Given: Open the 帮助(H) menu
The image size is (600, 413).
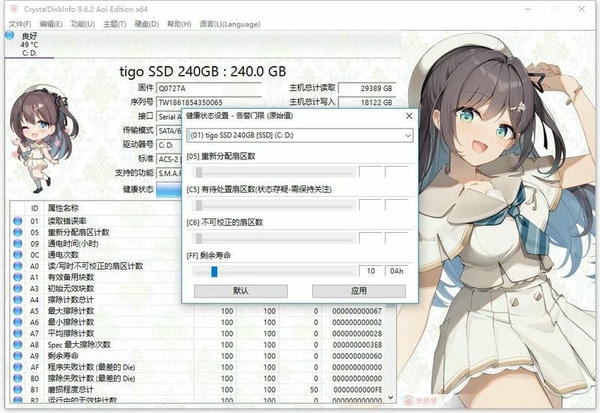Looking at the screenshot, I should [179, 24].
